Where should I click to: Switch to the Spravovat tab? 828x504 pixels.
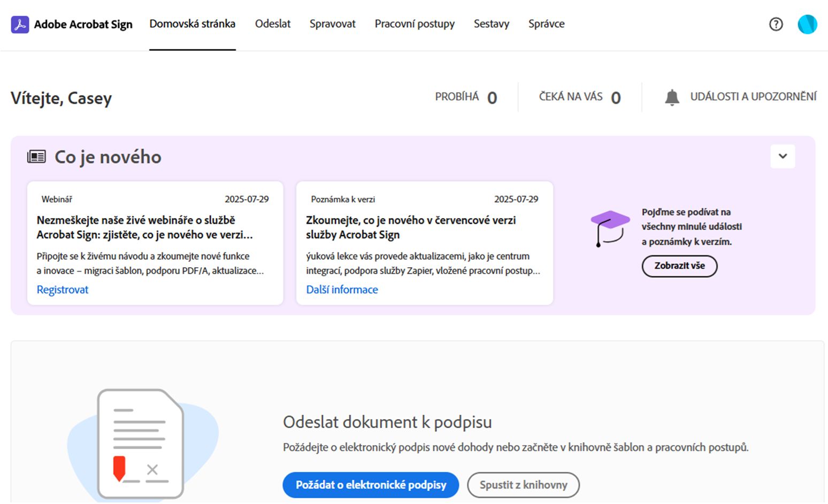click(x=333, y=24)
